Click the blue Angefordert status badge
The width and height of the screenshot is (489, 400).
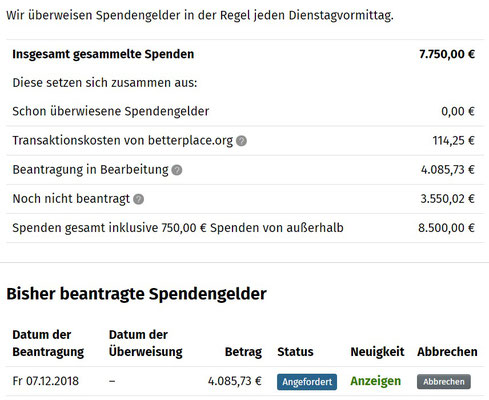307,382
